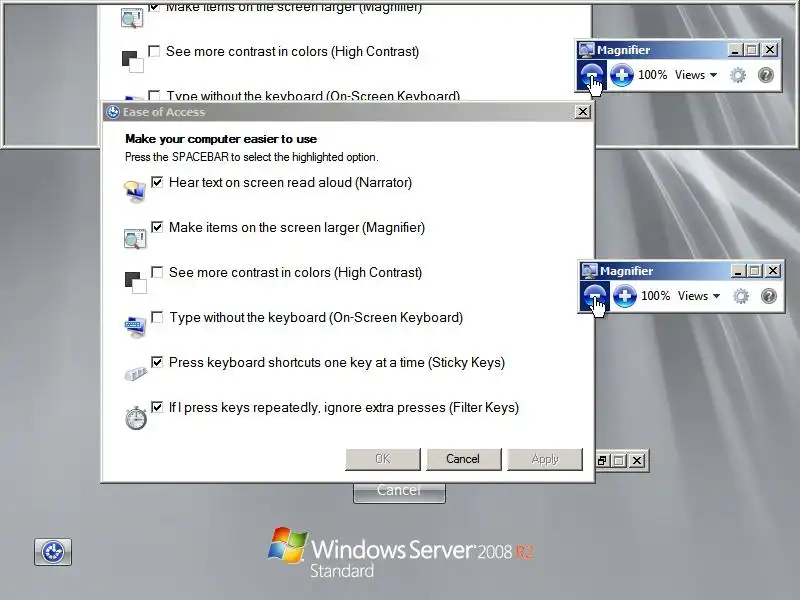This screenshot has width=800, height=600.
Task: Zoom in with upper Magnifier plus button
Action: (621, 76)
